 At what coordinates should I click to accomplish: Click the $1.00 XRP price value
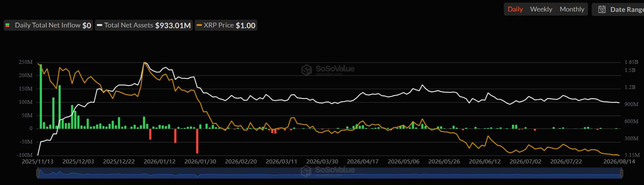(245, 26)
